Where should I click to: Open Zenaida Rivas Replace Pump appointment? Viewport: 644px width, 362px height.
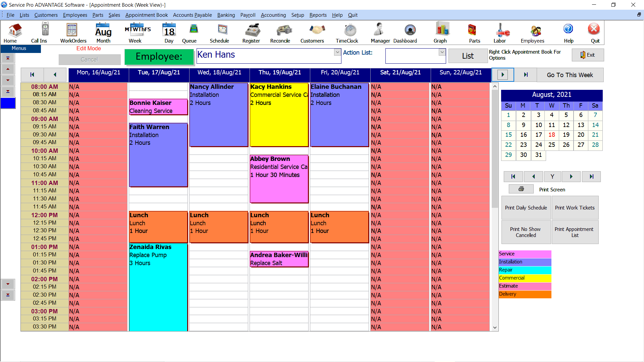(158, 287)
